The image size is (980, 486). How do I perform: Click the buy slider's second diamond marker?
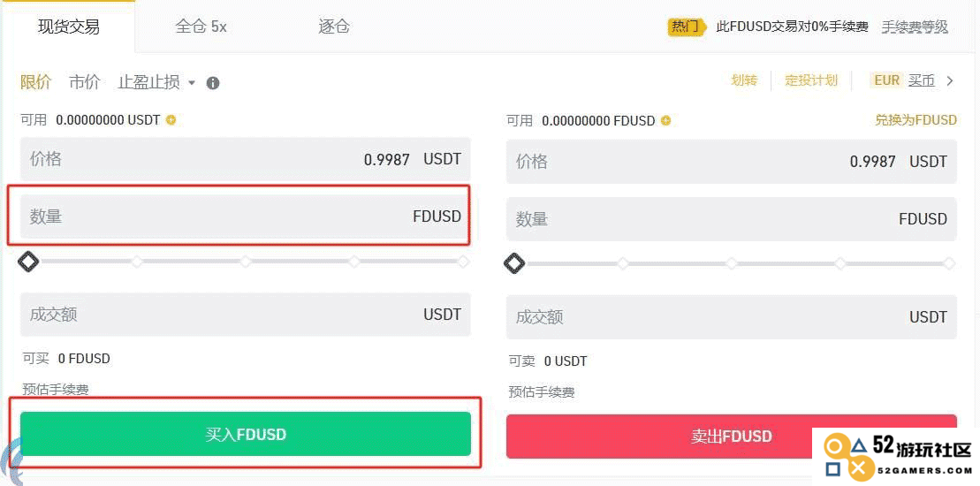point(137,262)
